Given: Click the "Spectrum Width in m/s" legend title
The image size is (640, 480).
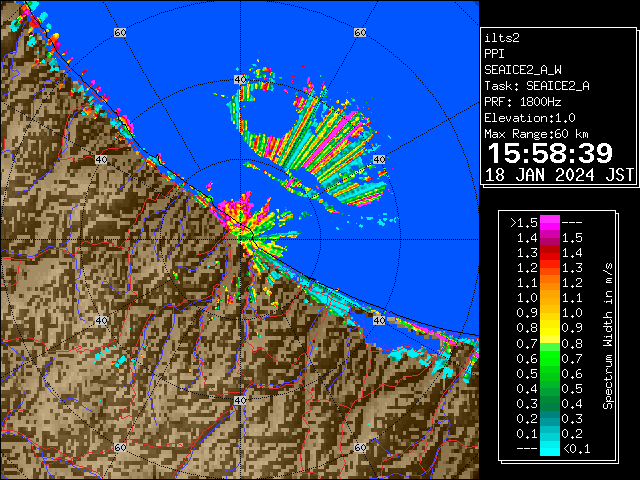Looking at the screenshot, I should tap(608, 336).
